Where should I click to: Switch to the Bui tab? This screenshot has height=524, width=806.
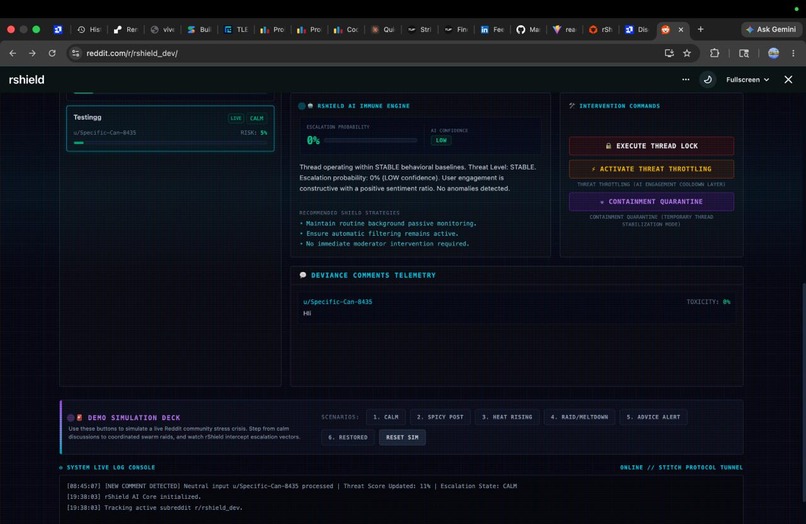click(x=199, y=30)
